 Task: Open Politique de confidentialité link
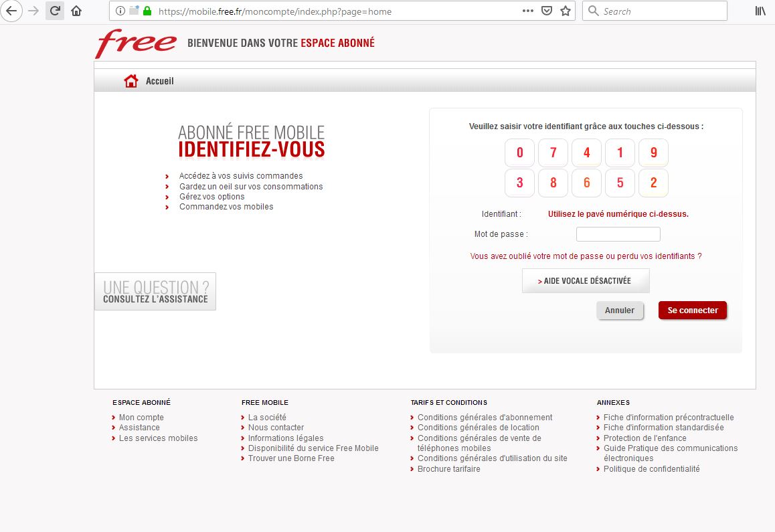pyautogui.click(x=651, y=468)
